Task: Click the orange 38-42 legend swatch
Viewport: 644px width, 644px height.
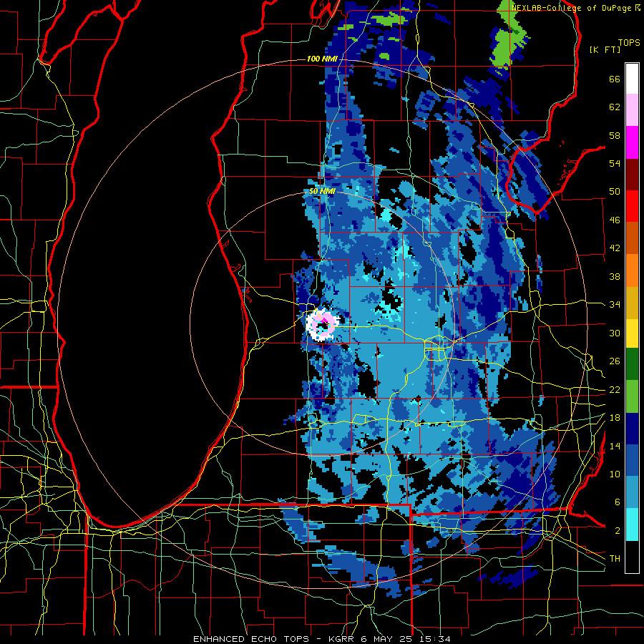Action: point(632,270)
